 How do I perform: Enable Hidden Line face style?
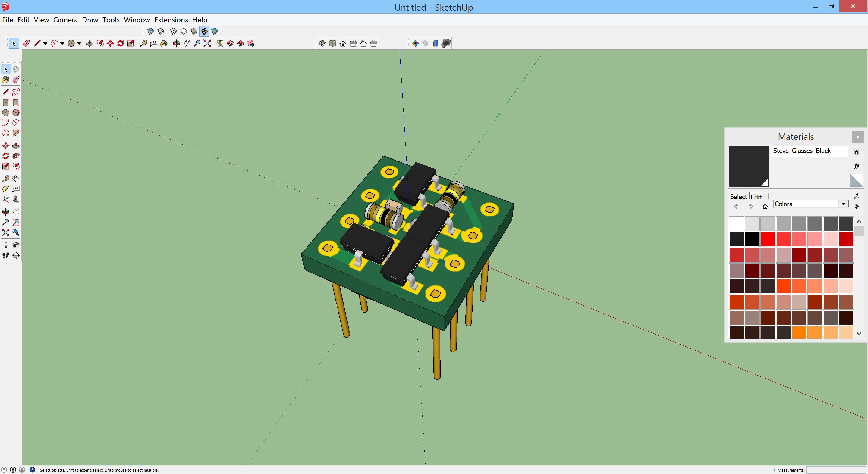tap(184, 31)
